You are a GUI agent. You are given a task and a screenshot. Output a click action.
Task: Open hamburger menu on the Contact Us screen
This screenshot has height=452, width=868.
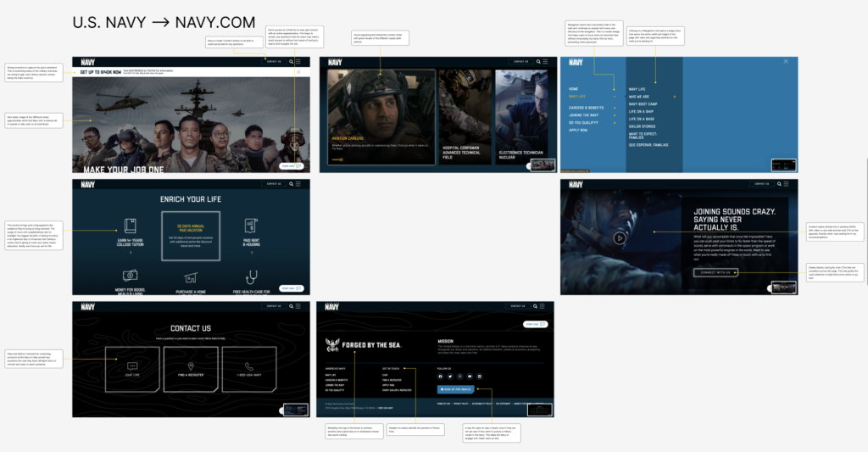(298, 306)
